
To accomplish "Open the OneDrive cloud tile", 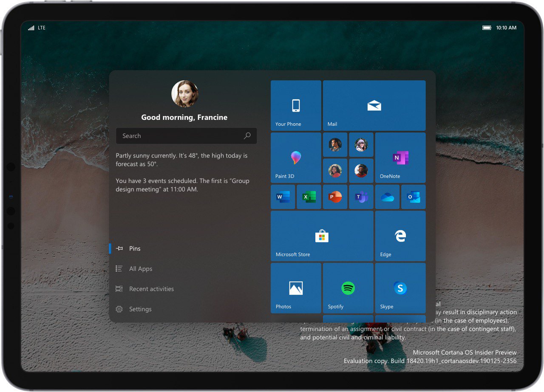I will (x=387, y=197).
